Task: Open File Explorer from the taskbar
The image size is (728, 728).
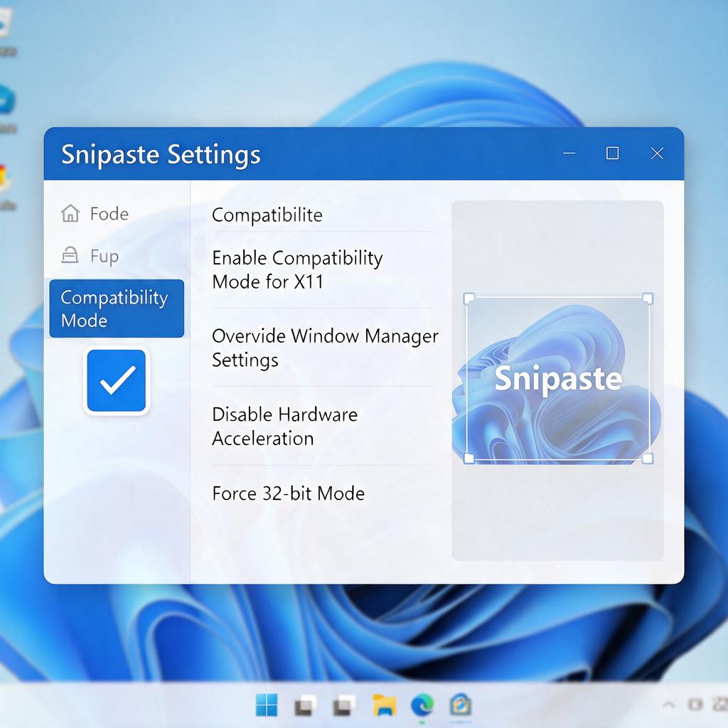Action: pyautogui.click(x=385, y=705)
